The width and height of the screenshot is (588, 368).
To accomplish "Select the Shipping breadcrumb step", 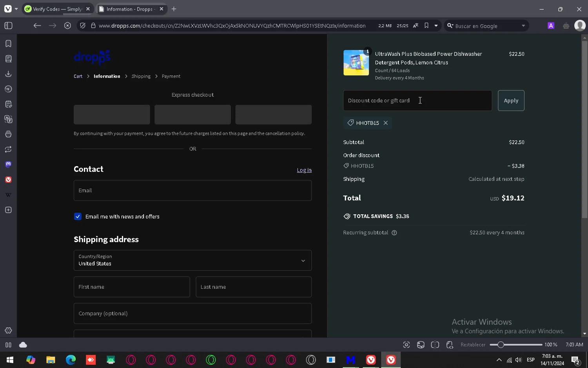I will [x=141, y=76].
